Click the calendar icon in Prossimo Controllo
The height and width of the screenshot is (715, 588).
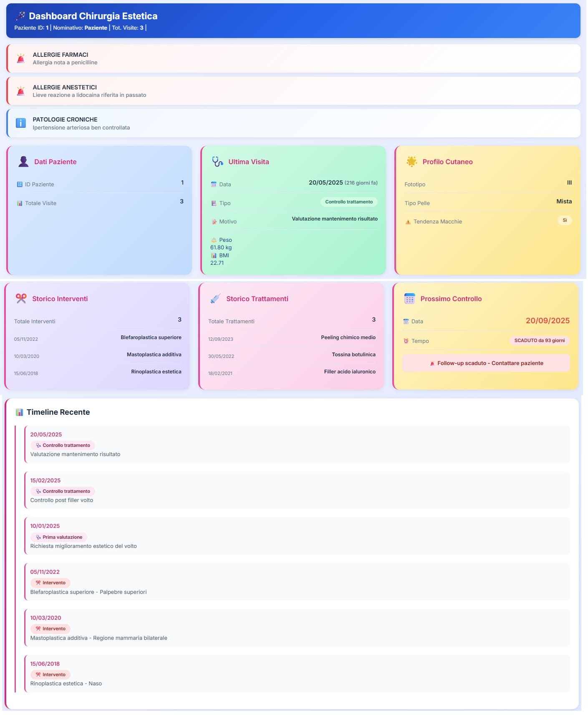click(x=410, y=299)
